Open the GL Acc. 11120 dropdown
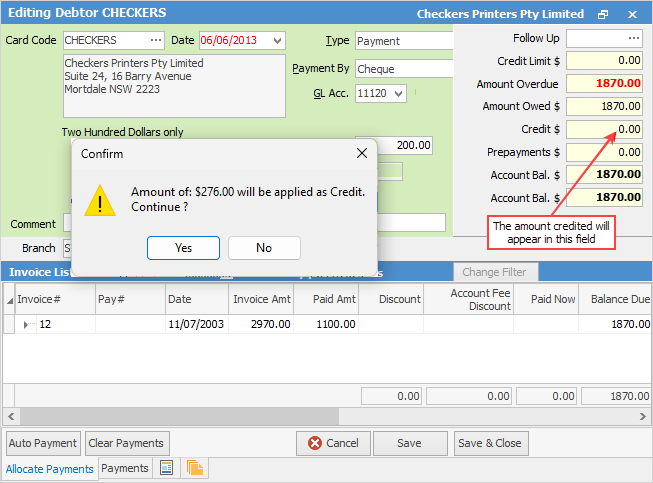653x483 pixels. click(398, 93)
